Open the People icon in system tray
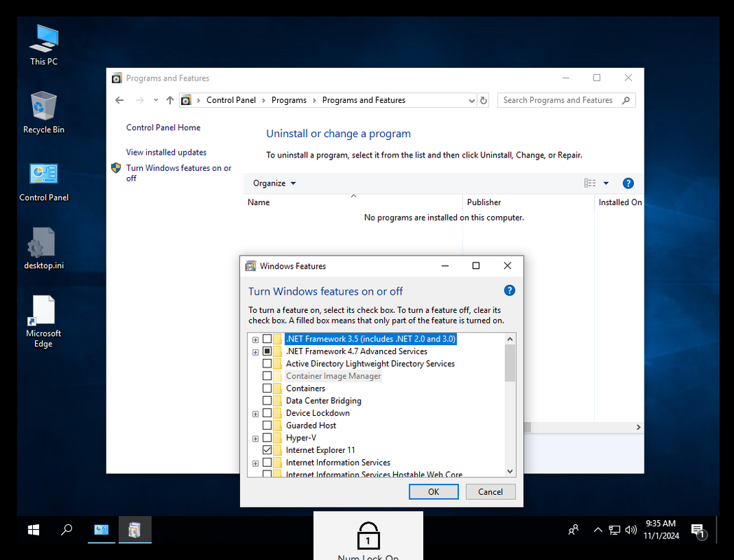 click(574, 530)
